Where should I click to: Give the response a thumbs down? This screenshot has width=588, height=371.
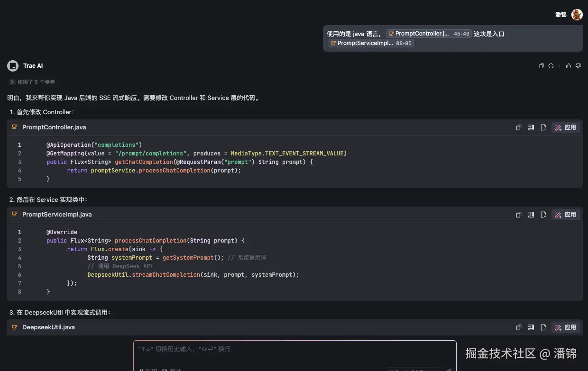[578, 66]
